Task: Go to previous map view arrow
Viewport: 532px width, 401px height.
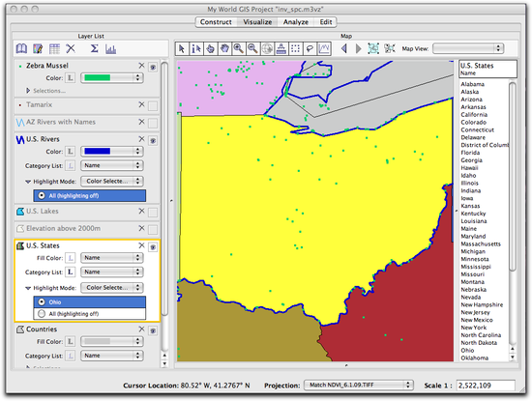Action: click(x=344, y=49)
